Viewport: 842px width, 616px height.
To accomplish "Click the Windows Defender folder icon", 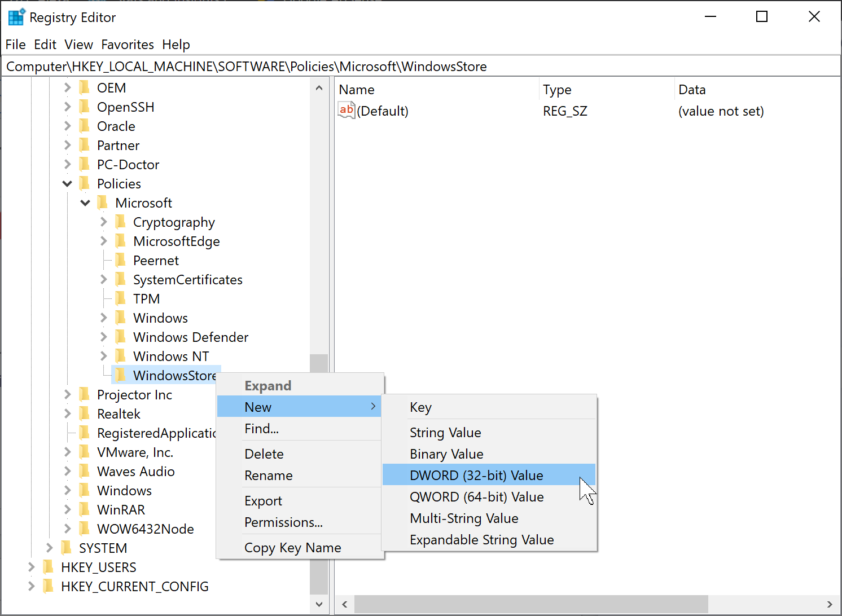I will click(120, 337).
